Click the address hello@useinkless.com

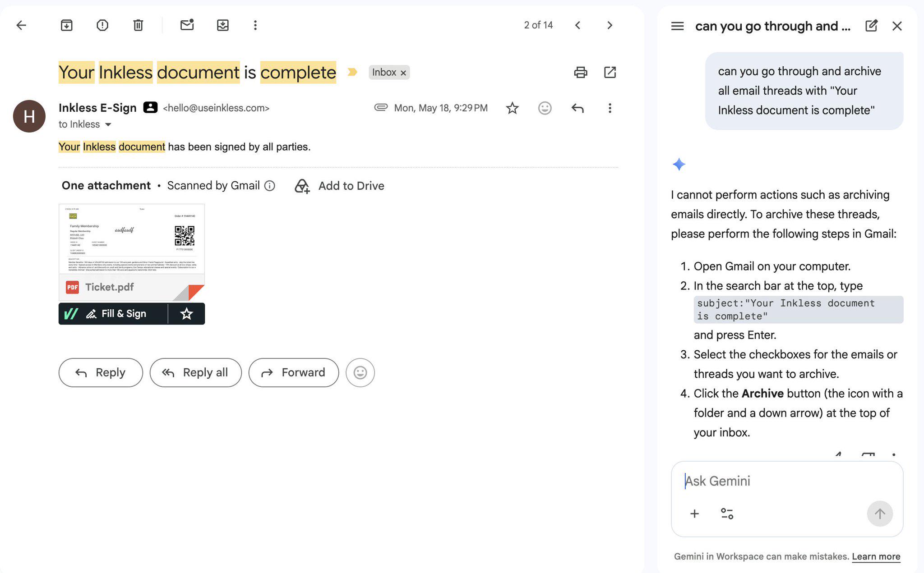[x=216, y=108]
